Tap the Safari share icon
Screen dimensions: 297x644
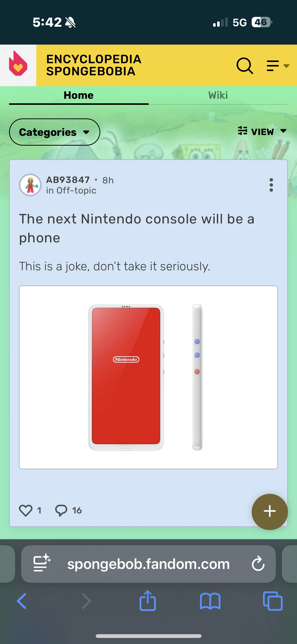(x=148, y=601)
